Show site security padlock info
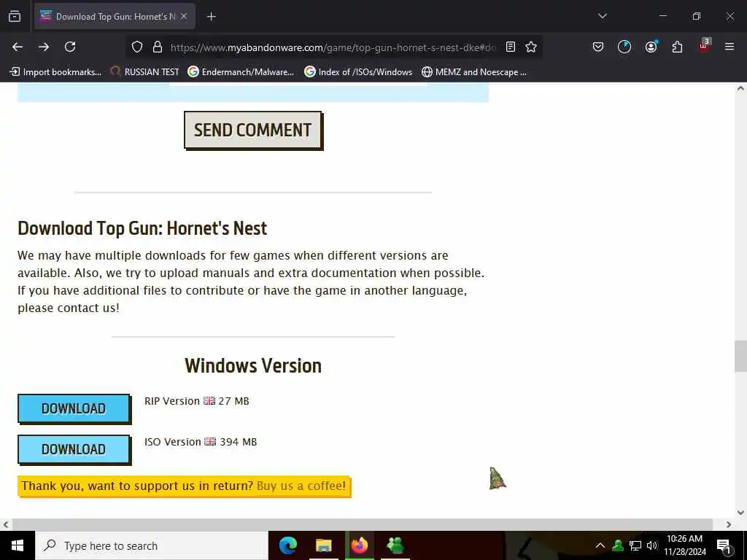Viewport: 747px width, 560px height. click(x=158, y=47)
